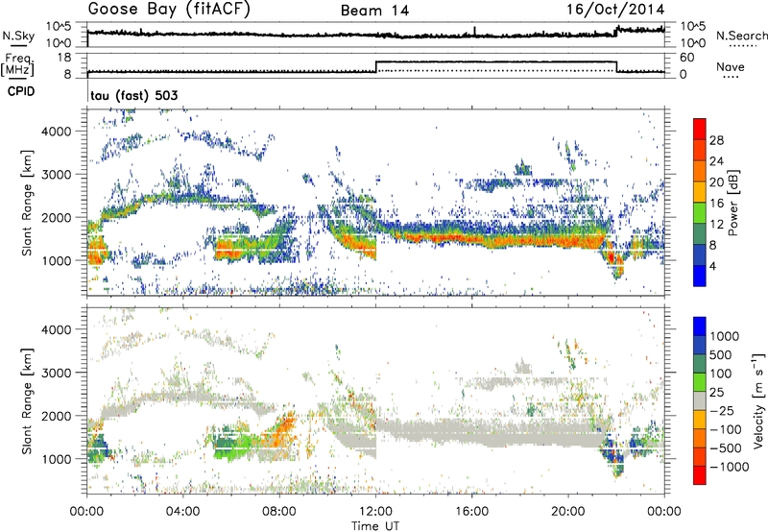Screen dimensions: 768x532
Task: Click the 28 tick on the power colorbar
Action: tap(716, 140)
